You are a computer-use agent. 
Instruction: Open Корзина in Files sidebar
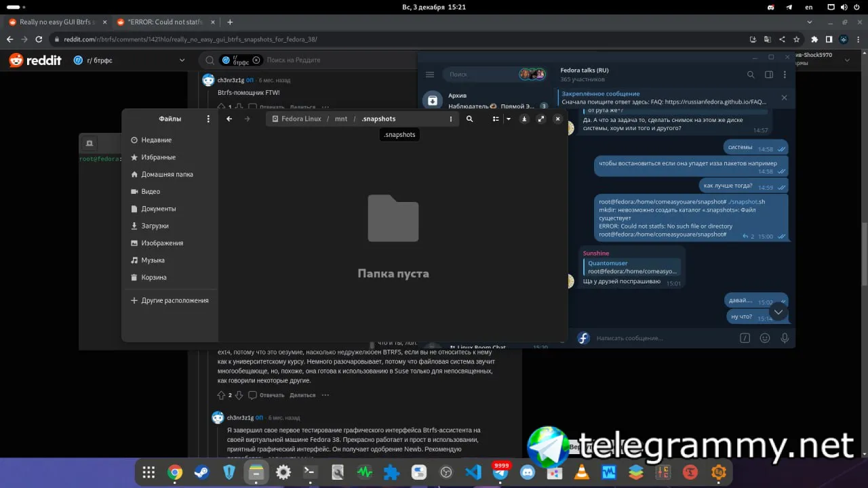tap(170, 277)
